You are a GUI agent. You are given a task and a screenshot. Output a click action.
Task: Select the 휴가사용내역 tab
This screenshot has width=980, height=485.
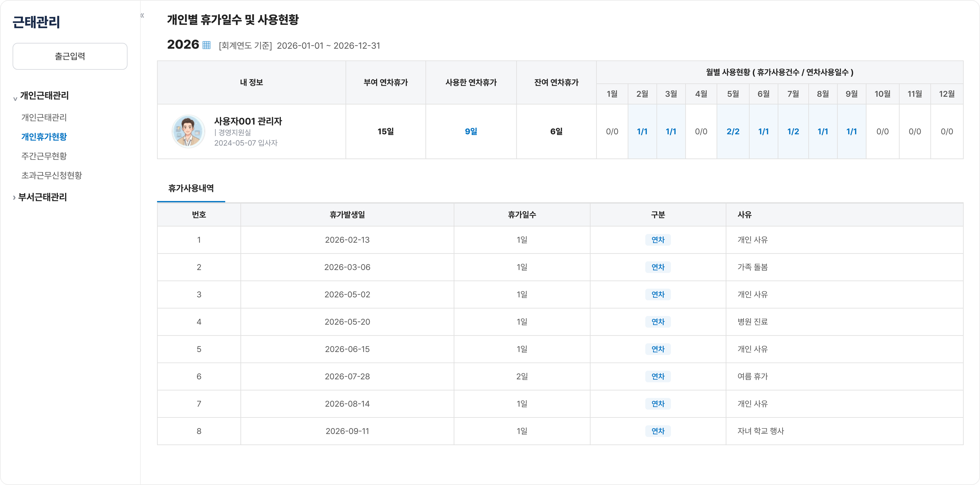tap(191, 188)
